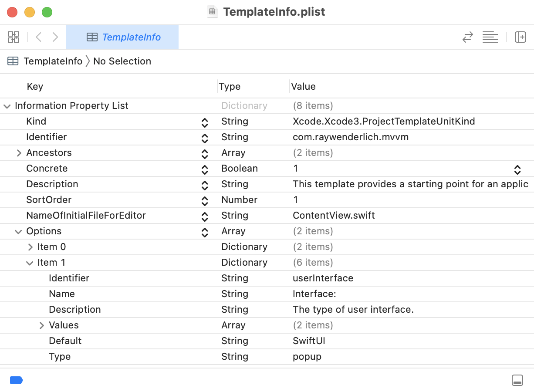Open the related items menu in the jump bar
Viewport: 534px width, 392px height.
[14, 37]
